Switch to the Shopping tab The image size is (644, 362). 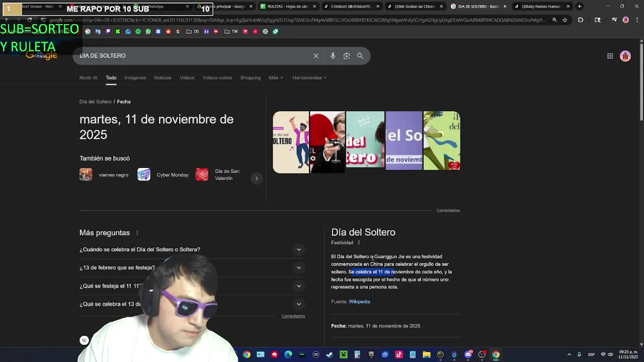point(251,78)
